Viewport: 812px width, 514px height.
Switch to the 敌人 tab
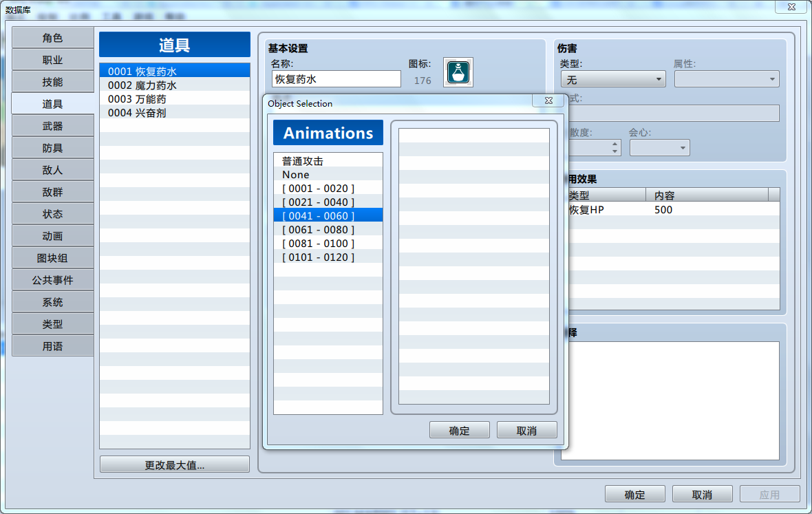pos(53,170)
